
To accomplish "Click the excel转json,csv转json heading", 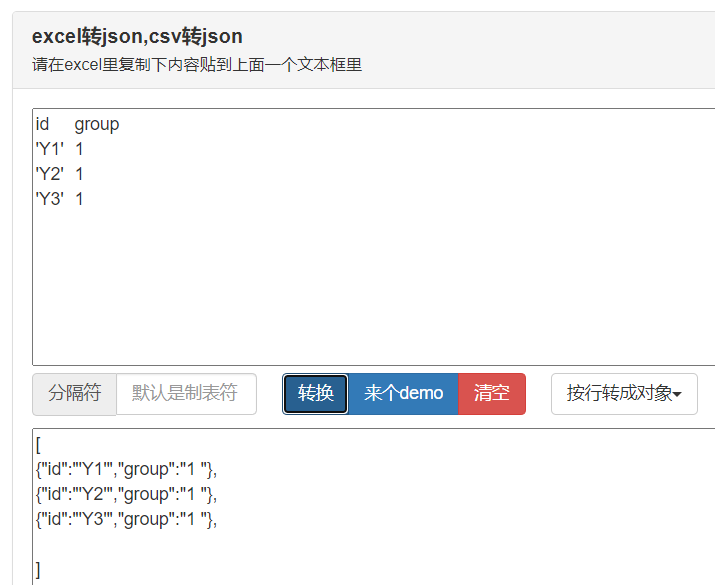I will click(137, 36).
